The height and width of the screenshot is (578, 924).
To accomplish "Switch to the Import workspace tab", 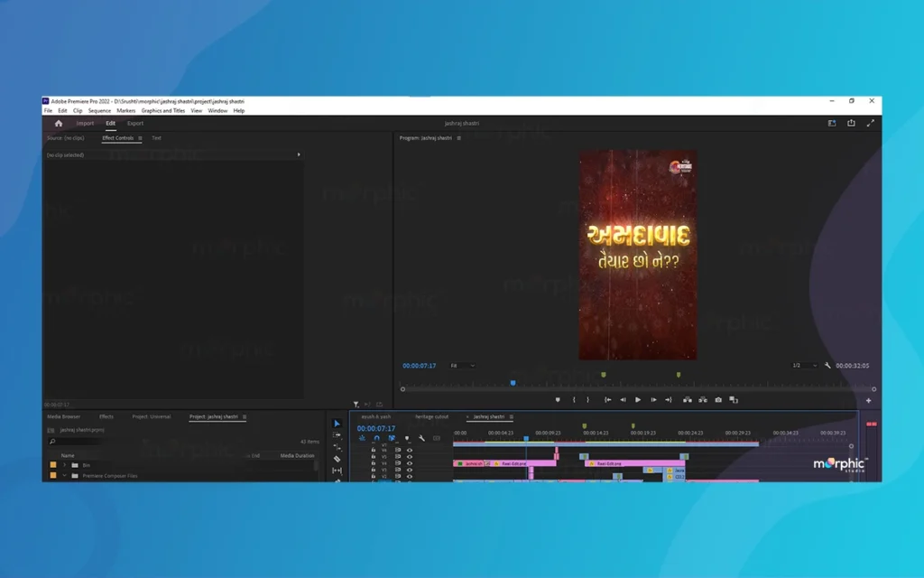I will [x=85, y=123].
